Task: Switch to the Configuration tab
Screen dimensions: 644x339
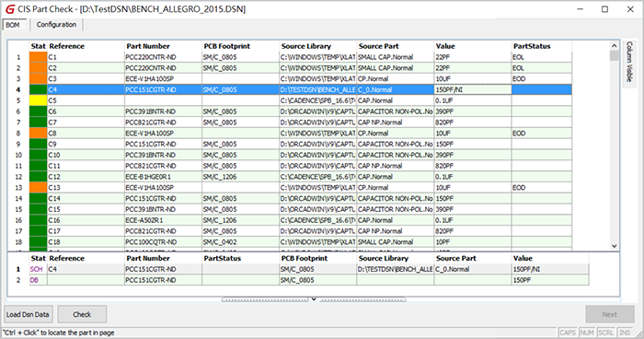Action: point(57,25)
